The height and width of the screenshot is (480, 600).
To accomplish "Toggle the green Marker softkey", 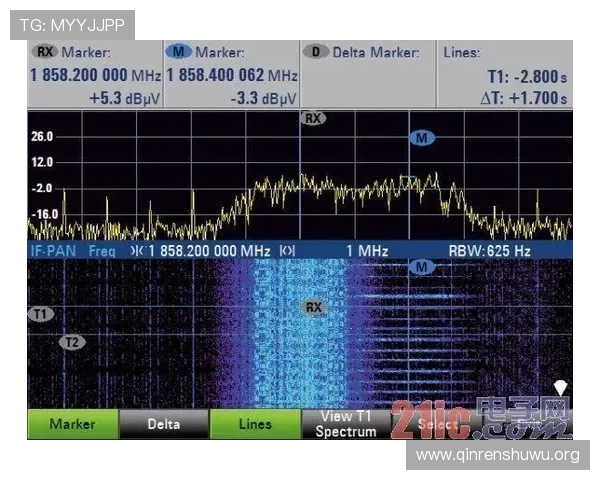I will (x=72, y=424).
